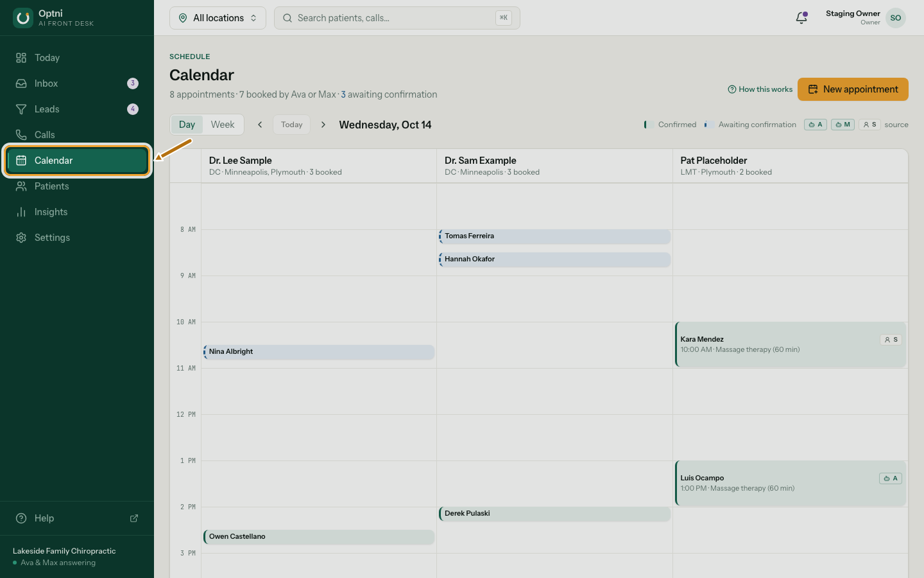
Task: Select Calendar in the sidebar
Action: 77,161
